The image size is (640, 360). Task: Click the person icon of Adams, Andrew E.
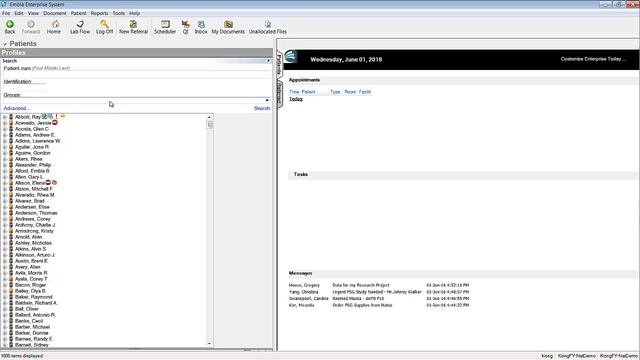[11, 135]
